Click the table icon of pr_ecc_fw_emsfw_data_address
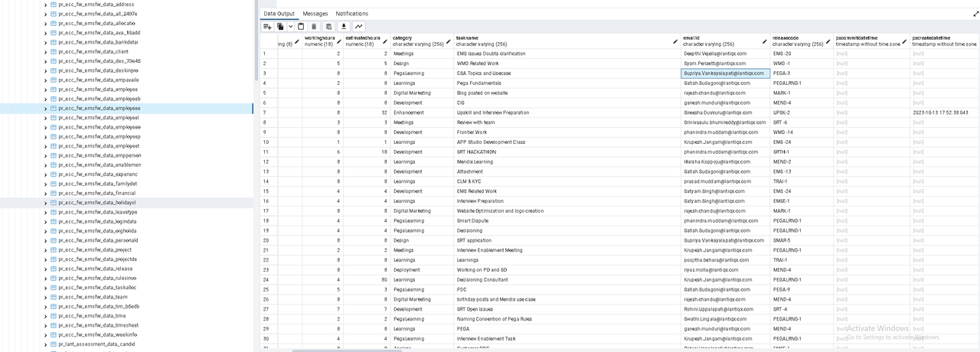The width and height of the screenshot is (980, 352). tap(53, 5)
